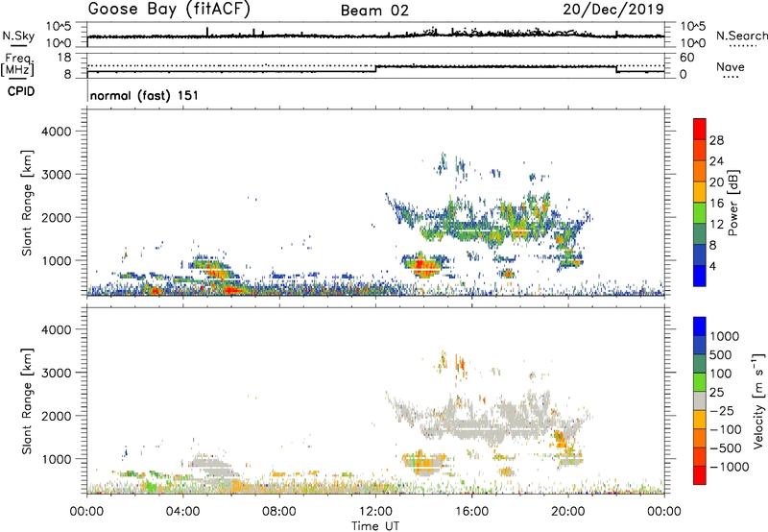
Task: Click the '12:00' time tick label
Action: click(x=375, y=512)
